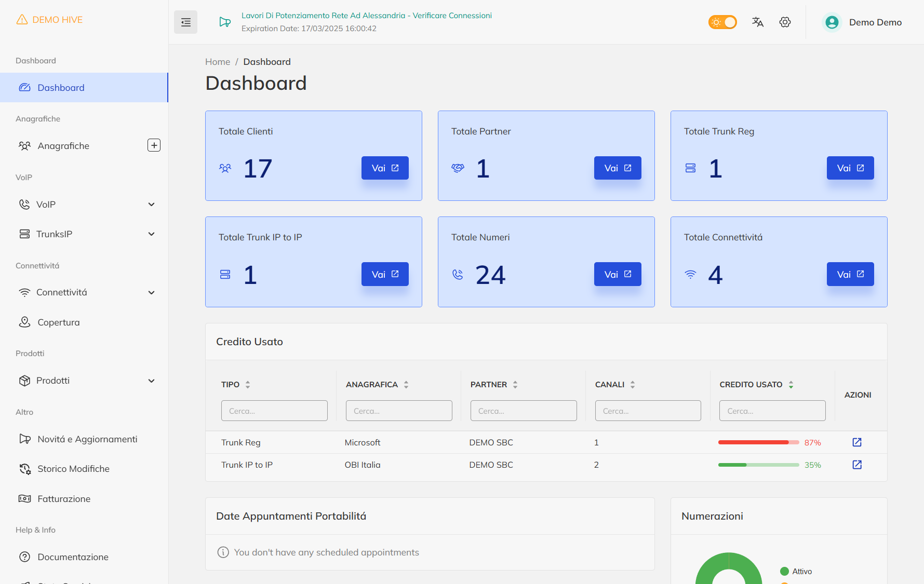Open Storico Modifiche in the sidebar
924x584 pixels.
click(73, 469)
